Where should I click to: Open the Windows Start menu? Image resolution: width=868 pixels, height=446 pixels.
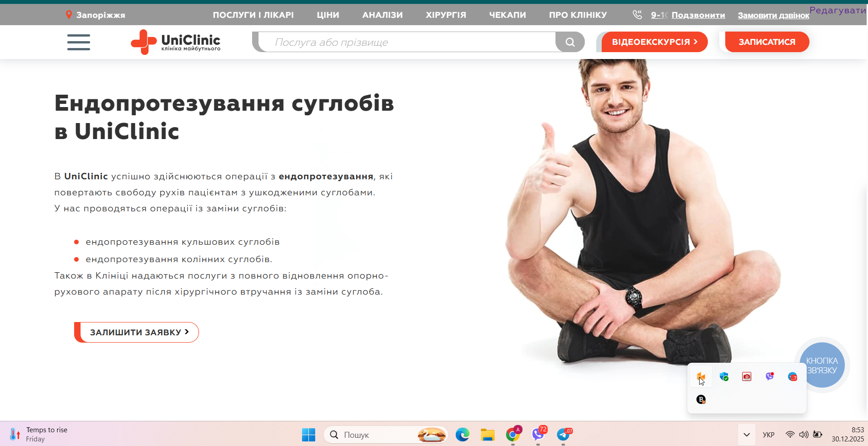[x=308, y=435]
